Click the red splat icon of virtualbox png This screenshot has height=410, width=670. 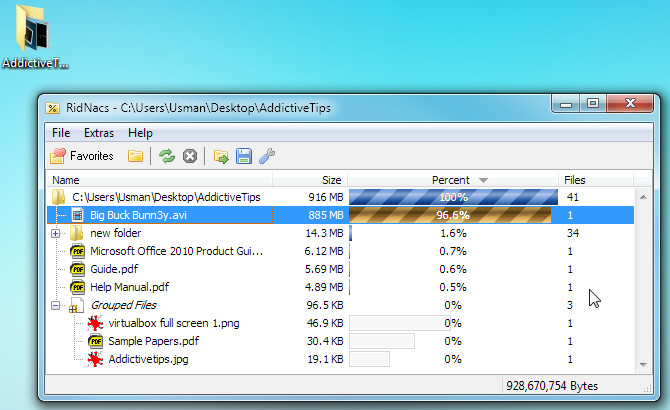coord(95,323)
